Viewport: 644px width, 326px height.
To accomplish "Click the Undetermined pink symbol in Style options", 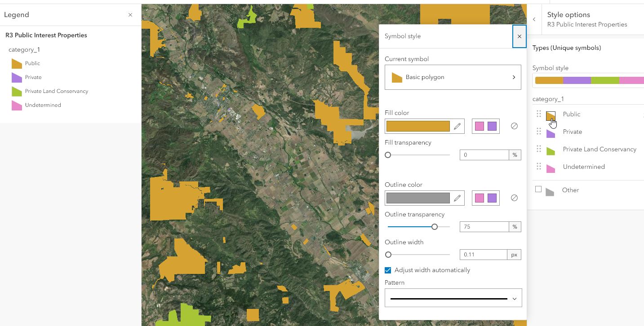I will pos(551,168).
